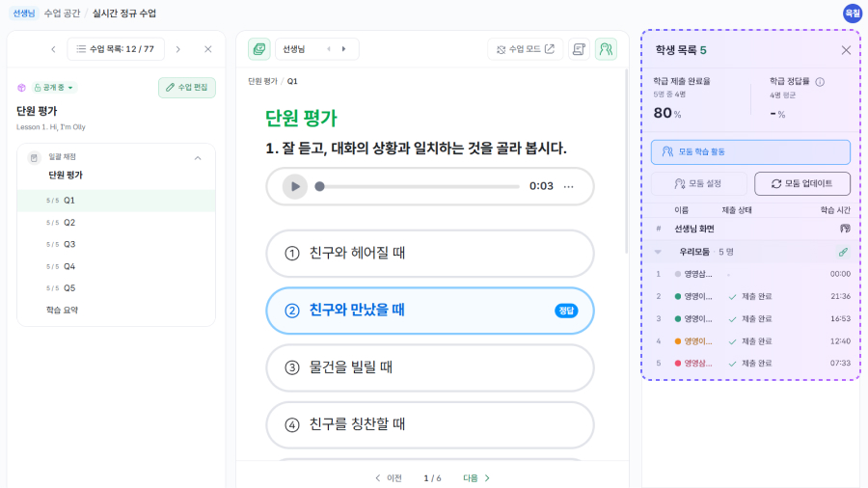Click the 일괄 채점 grading icon
This screenshot has height=488, width=868.
pos(34,157)
